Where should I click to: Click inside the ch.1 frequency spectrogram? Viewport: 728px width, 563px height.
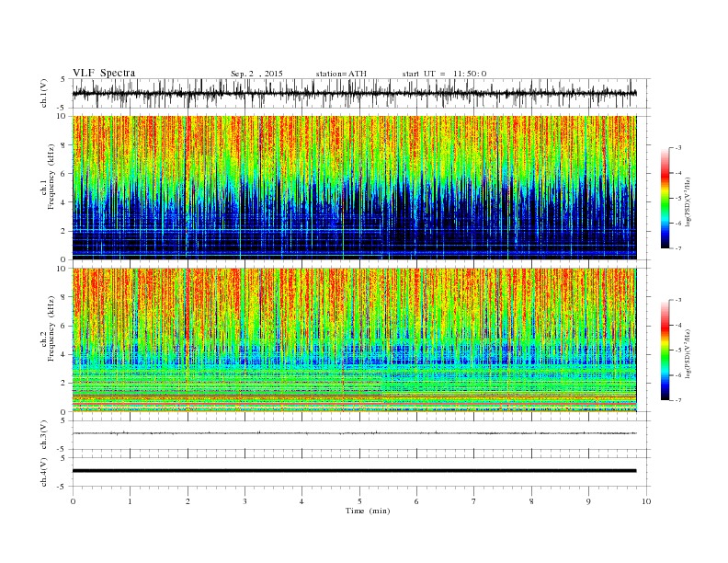click(x=354, y=188)
